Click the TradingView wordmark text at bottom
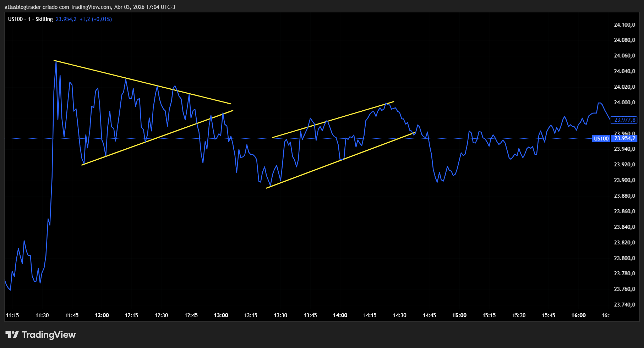Viewport: 644px width, 348px height. tap(49, 335)
